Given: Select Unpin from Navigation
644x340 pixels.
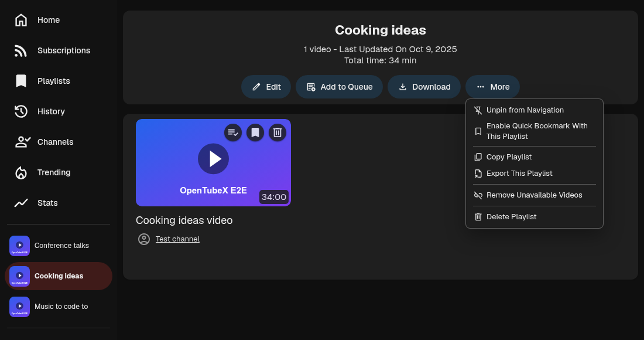Looking at the screenshot, I should (535, 110).
